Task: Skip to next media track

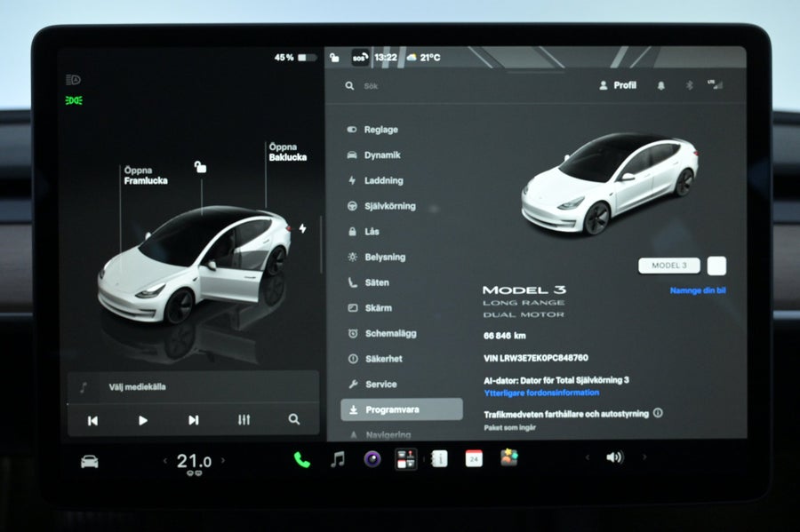Action: (x=194, y=420)
